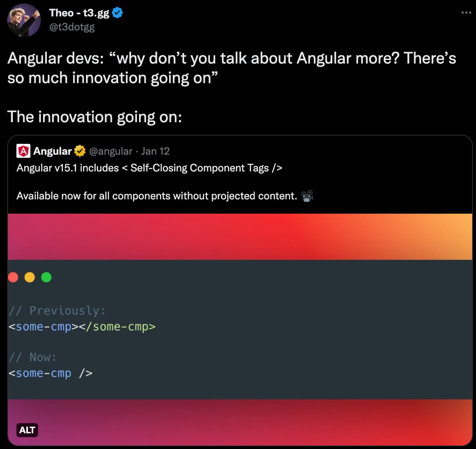Screen dimensions: 476x449
Task: Click the gold verified badge beside Angular
Action: tap(80, 151)
